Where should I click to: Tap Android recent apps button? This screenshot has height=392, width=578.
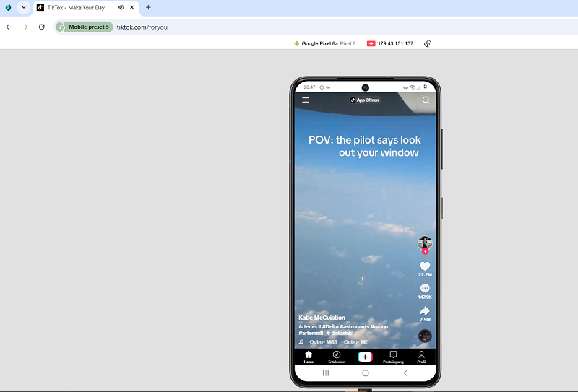click(326, 373)
